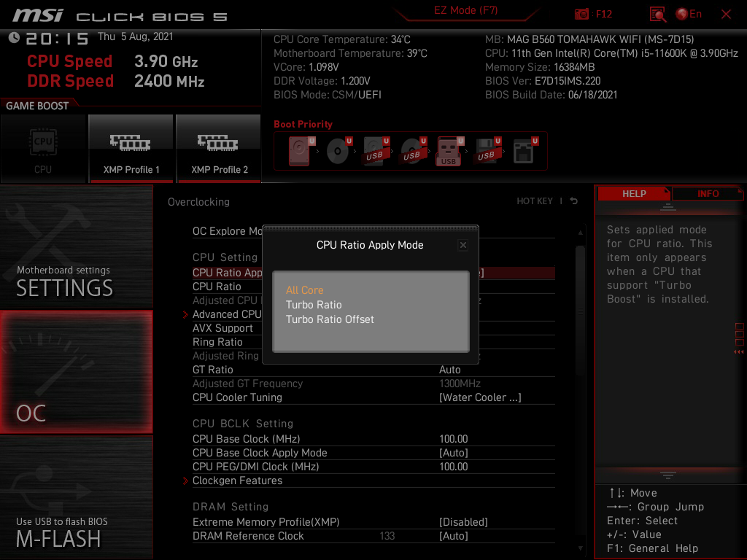
Task: Choose All Core in the ratio mode list
Action: [x=304, y=290]
